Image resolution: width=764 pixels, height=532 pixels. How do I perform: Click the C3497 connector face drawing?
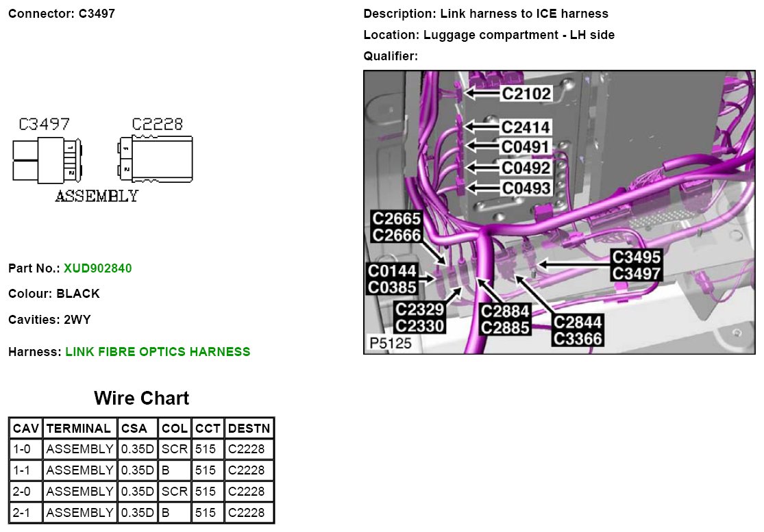pos(47,160)
